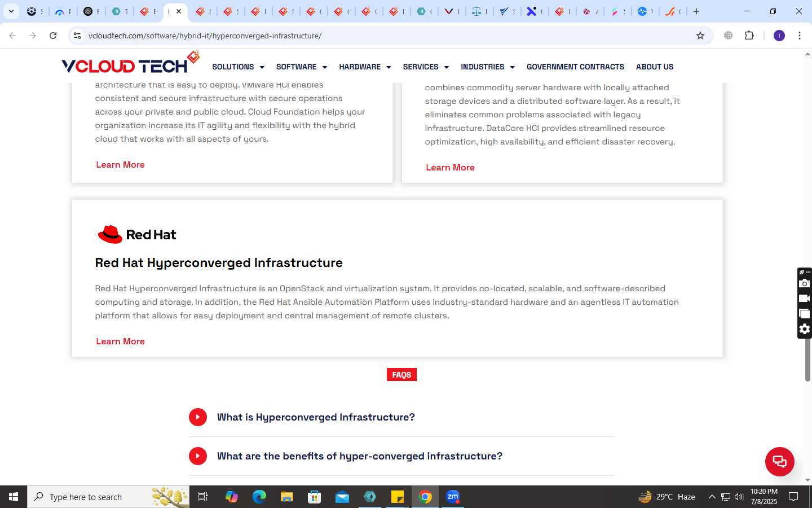
Task: Click the video record icon on floating toolbar
Action: point(805,299)
